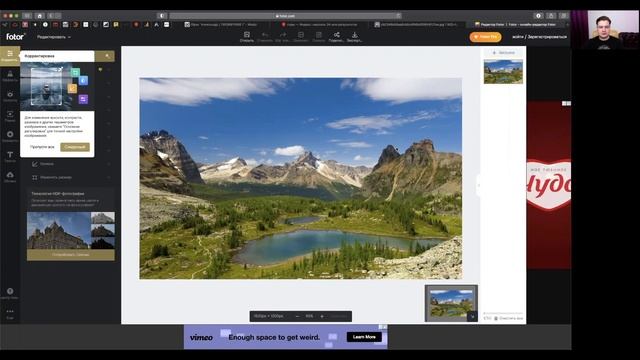The width and height of the screenshot is (640, 360).
Task: Click the Skip all button in tutorial popup
Action: [42, 147]
